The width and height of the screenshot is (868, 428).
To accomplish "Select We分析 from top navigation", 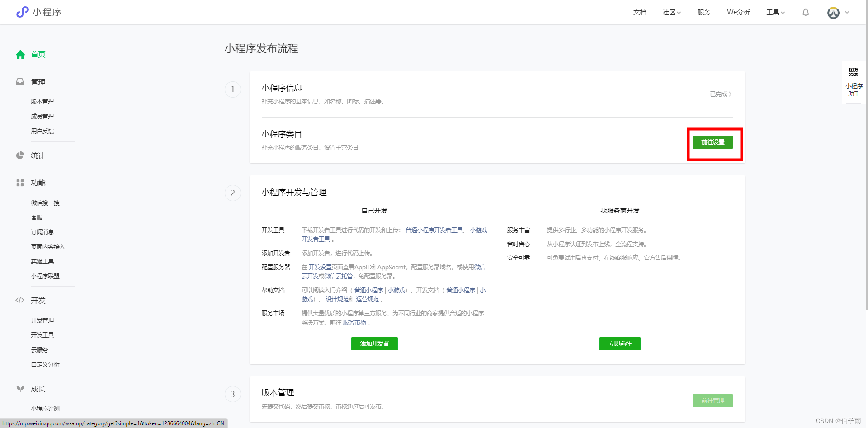I will (738, 12).
